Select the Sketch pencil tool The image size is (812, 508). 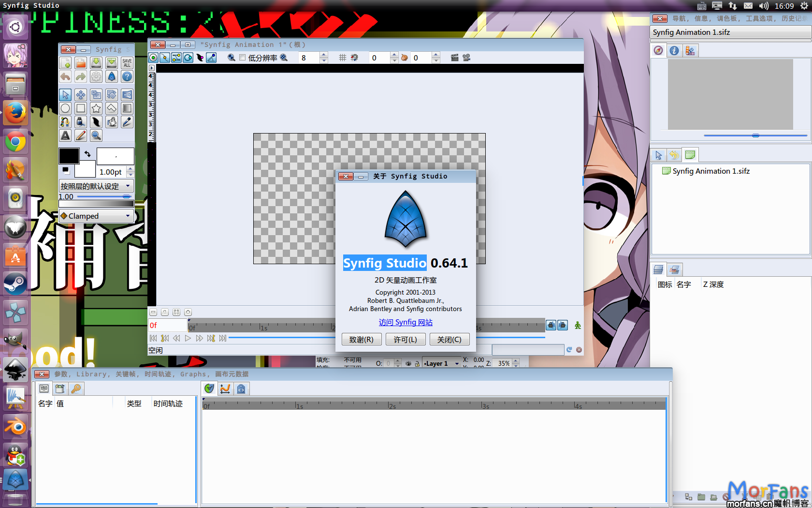[81, 135]
